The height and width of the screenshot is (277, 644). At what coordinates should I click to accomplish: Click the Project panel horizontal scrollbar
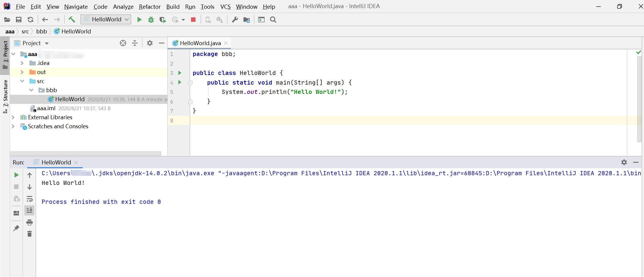pos(86,153)
